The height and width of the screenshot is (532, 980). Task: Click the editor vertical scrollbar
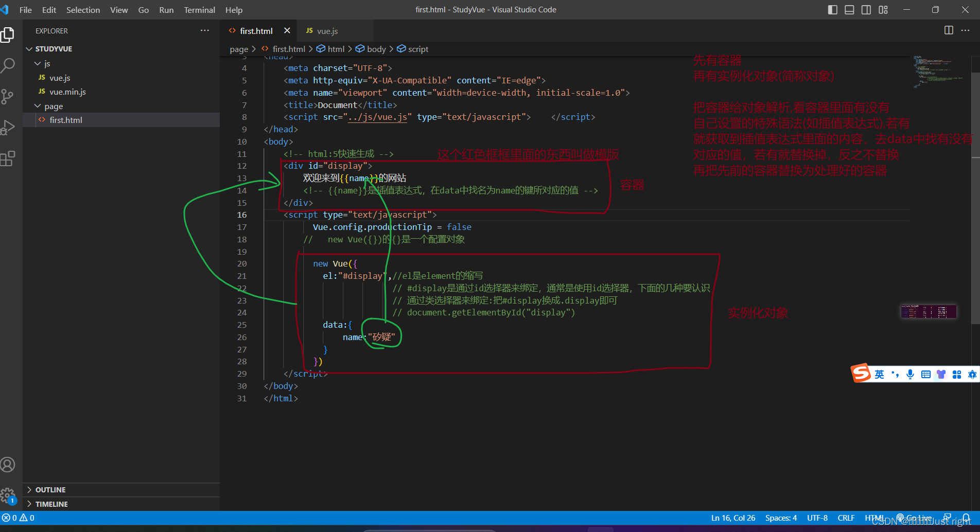tap(975, 198)
